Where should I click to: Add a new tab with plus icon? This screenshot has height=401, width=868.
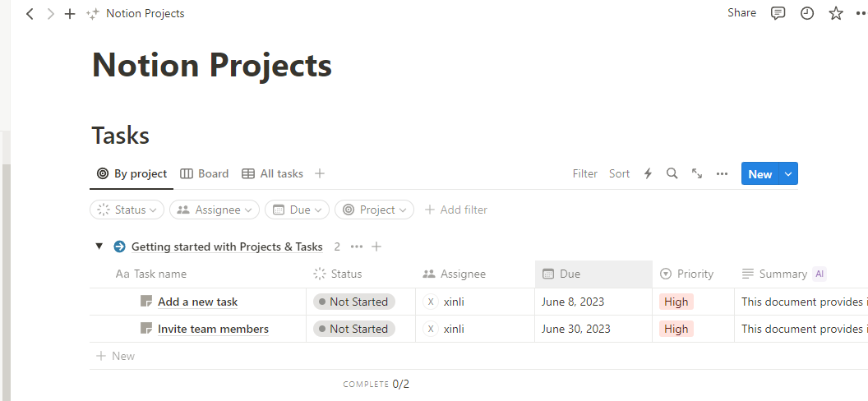70,14
